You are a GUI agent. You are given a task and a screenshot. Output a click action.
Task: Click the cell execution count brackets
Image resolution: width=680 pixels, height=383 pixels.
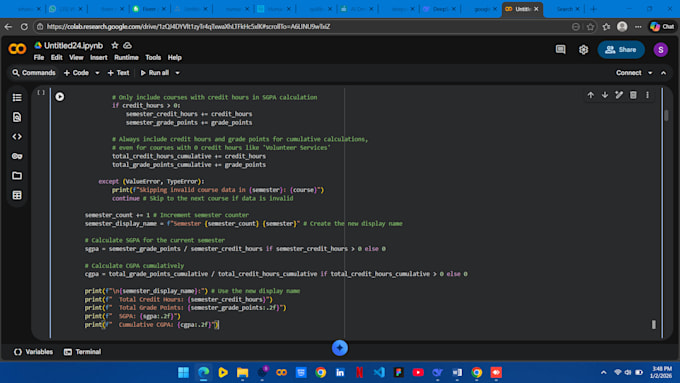click(x=41, y=92)
